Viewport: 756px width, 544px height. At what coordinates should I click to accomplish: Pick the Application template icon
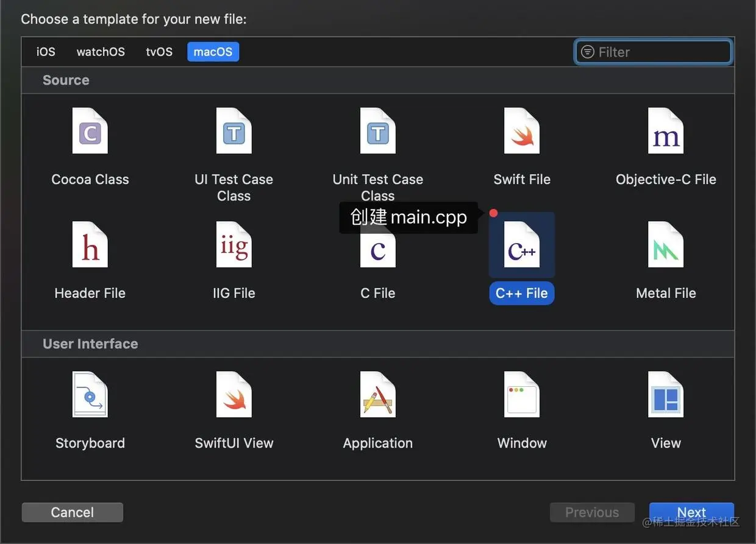pyautogui.click(x=378, y=394)
